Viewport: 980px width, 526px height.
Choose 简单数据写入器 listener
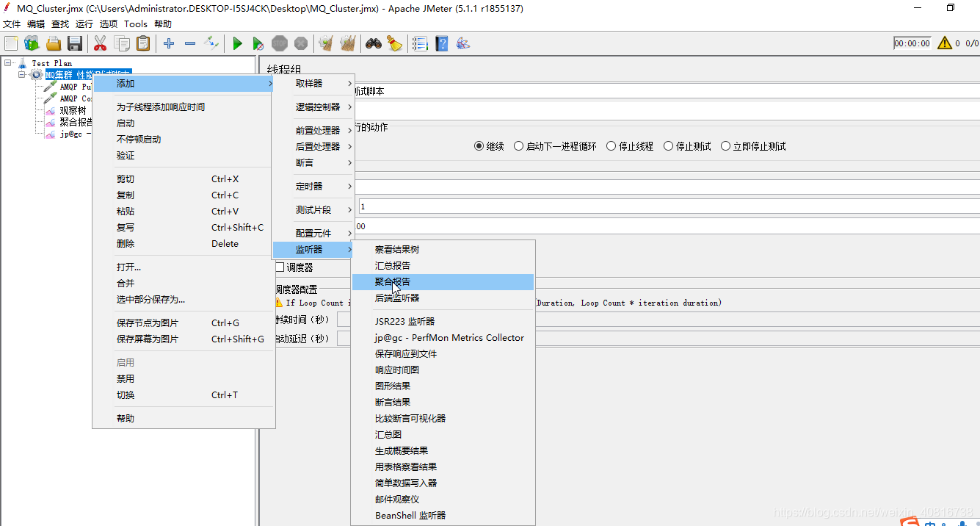[443, 483]
